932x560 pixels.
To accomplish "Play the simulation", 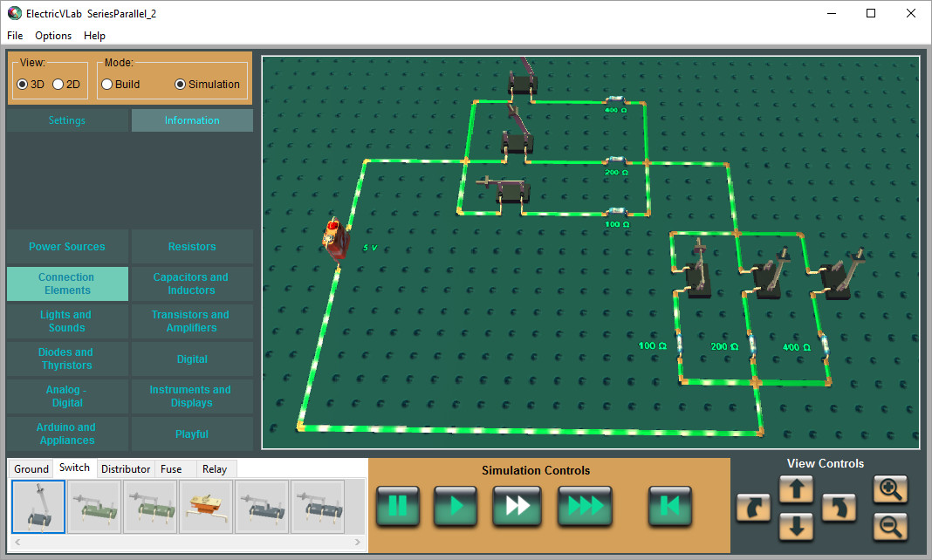I will click(457, 506).
